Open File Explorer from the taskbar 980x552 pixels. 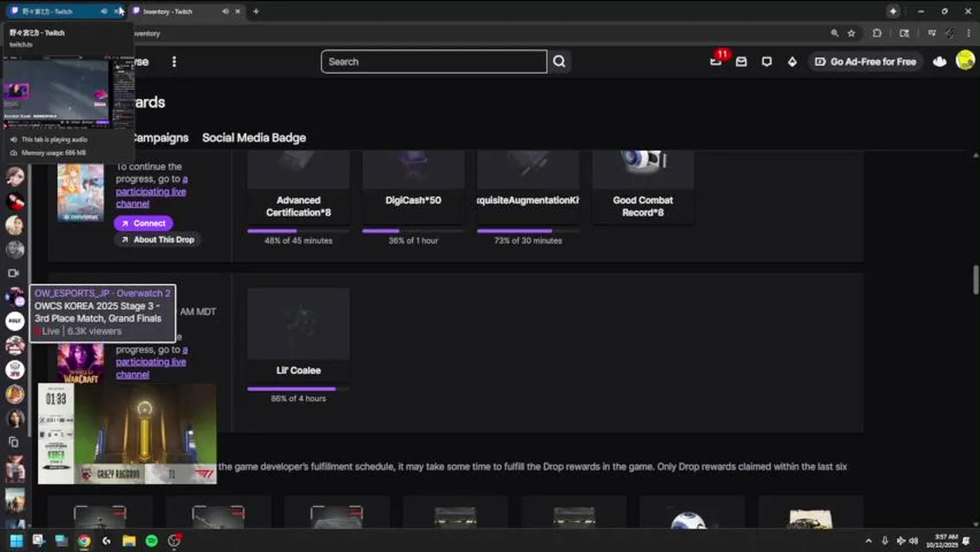[129, 540]
